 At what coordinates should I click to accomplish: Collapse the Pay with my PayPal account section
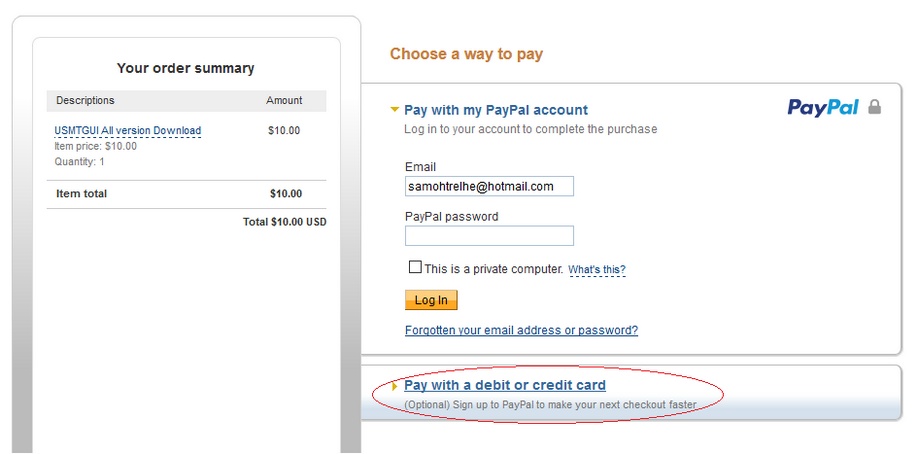coord(395,109)
